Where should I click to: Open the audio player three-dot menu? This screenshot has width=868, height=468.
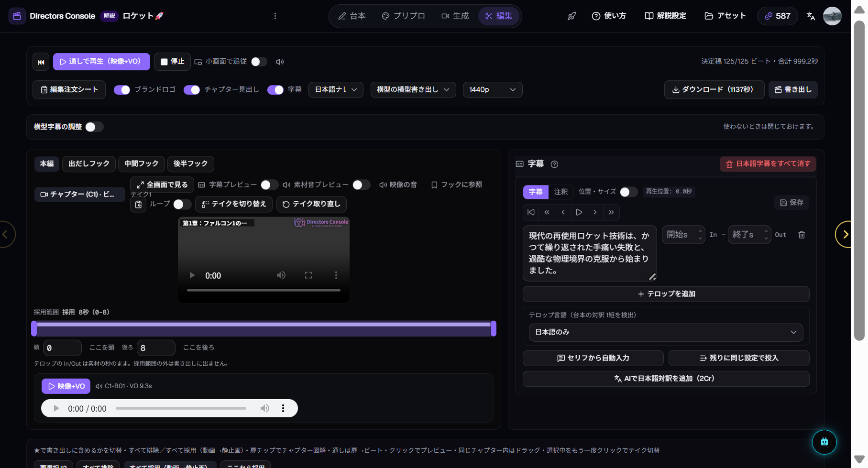pyautogui.click(x=283, y=408)
